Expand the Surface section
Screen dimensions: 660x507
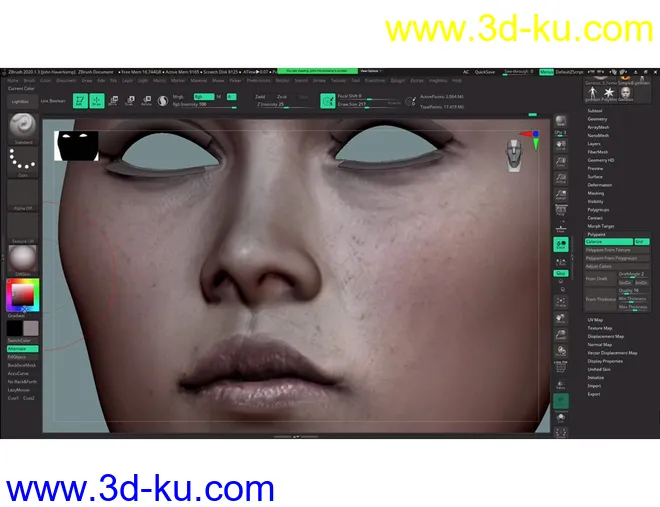coord(595,177)
